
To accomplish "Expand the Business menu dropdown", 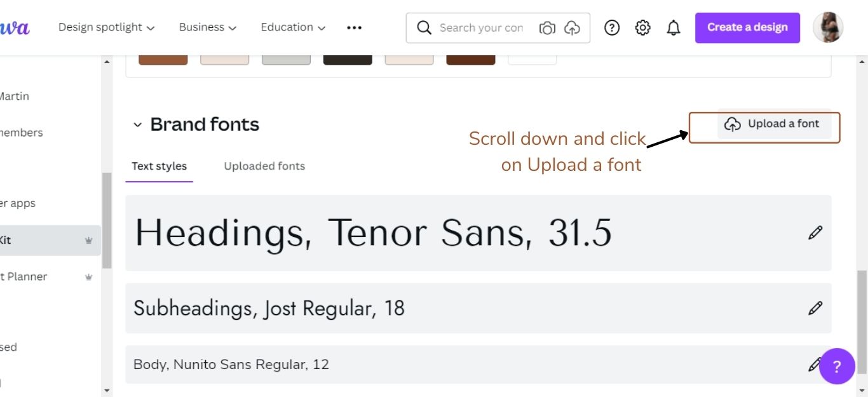I will (x=207, y=27).
